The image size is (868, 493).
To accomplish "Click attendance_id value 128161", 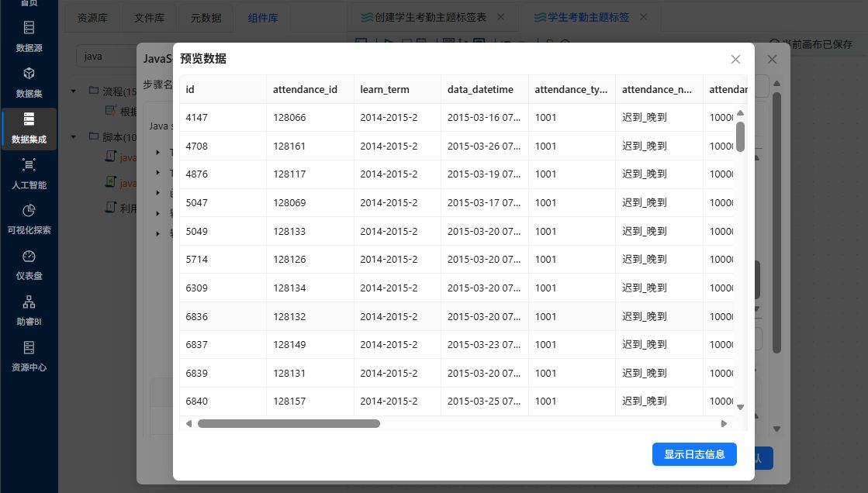I will (310, 146).
